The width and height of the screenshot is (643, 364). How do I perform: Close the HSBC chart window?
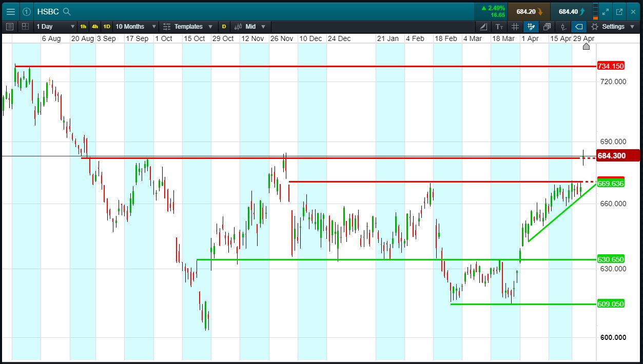coord(633,11)
